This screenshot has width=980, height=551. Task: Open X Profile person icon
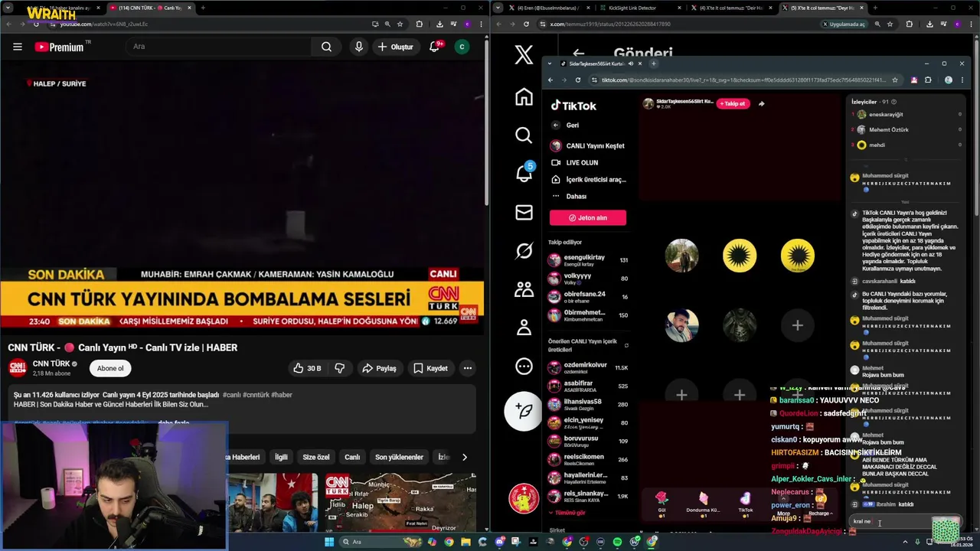point(524,328)
